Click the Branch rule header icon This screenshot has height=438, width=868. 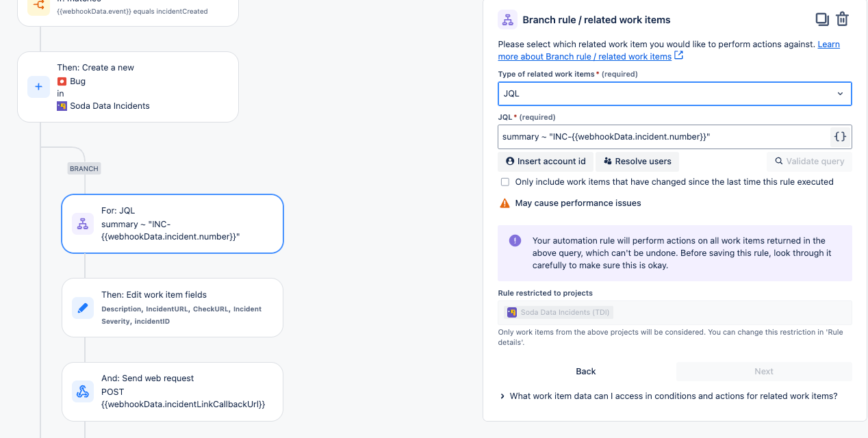point(507,20)
